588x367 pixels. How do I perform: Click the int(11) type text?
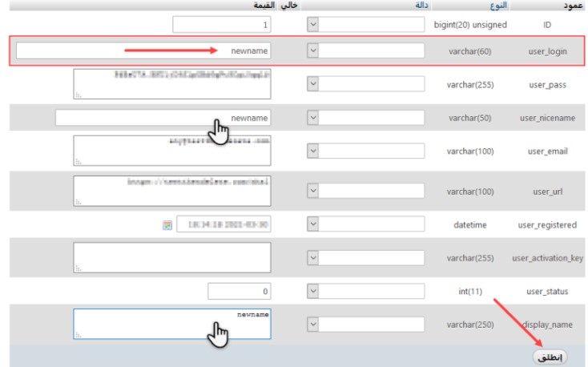coord(470,292)
